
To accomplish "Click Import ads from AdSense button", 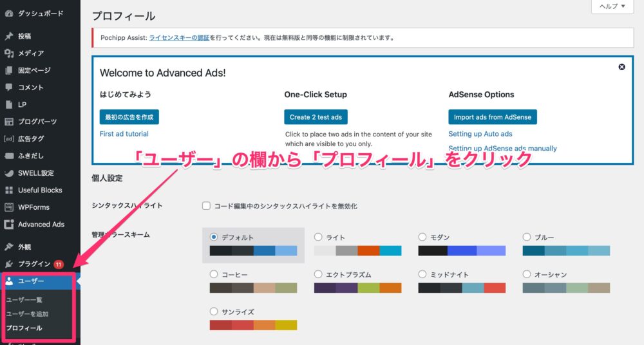I will pyautogui.click(x=492, y=117).
